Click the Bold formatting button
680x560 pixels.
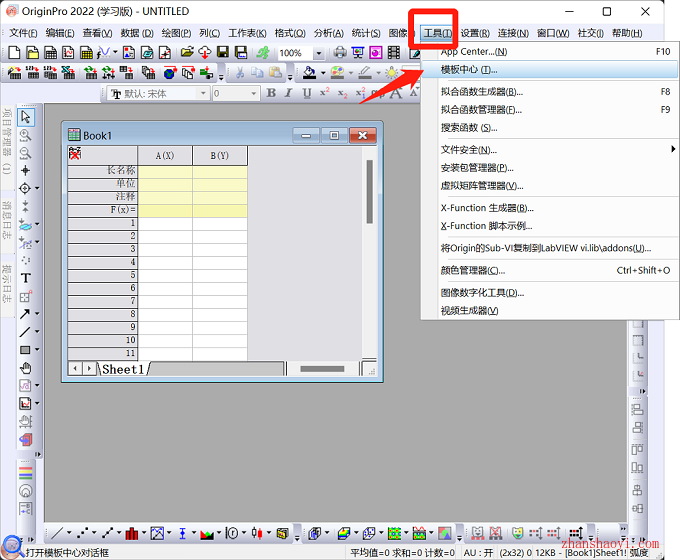tap(271, 93)
